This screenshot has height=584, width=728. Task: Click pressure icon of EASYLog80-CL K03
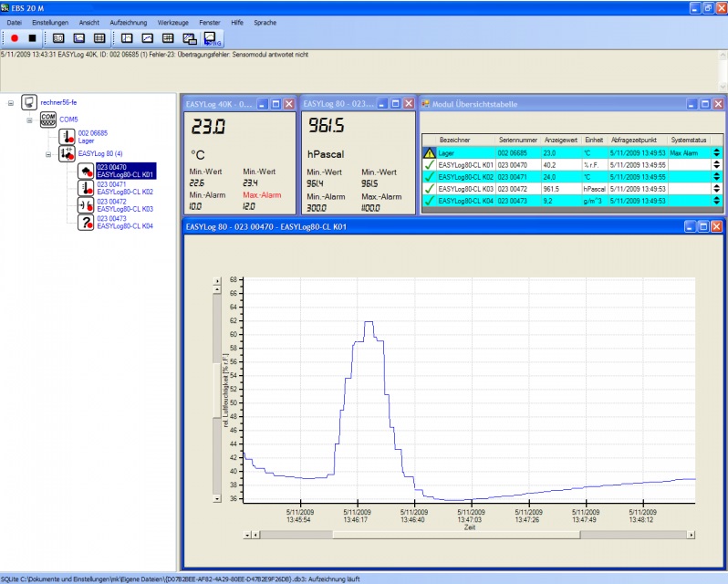tap(86, 205)
